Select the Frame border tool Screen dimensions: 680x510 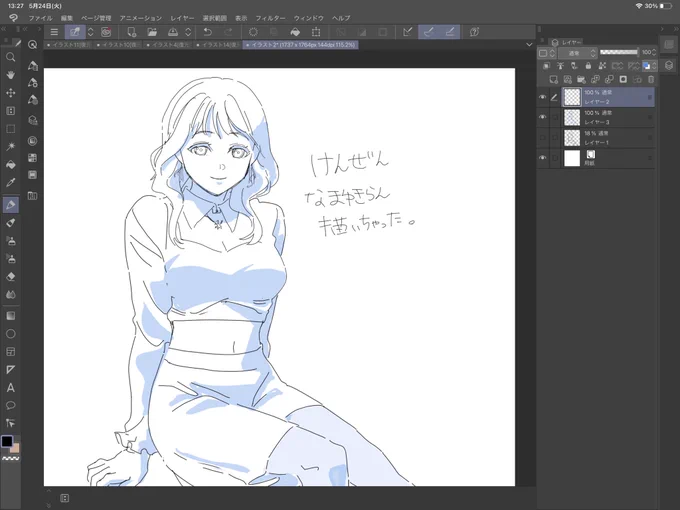point(11,352)
